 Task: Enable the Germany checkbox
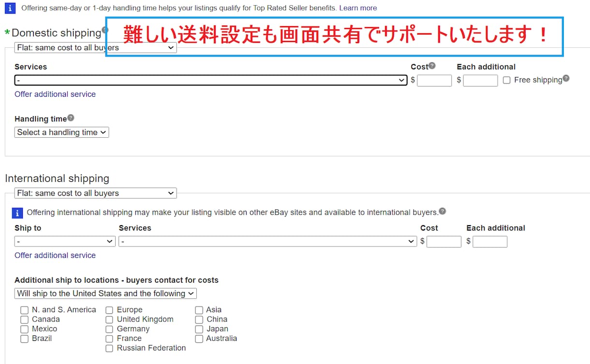[109, 329]
